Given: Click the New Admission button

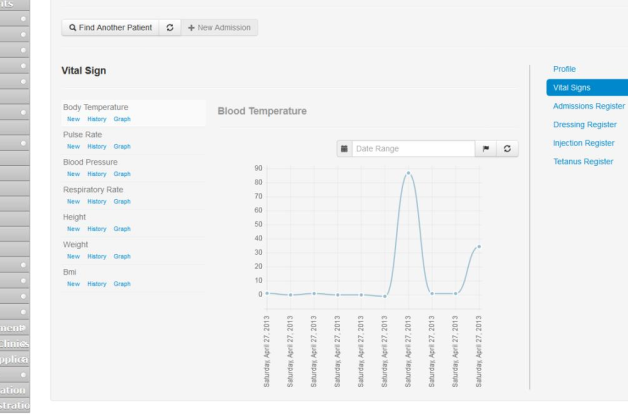Looking at the screenshot, I should (x=219, y=27).
